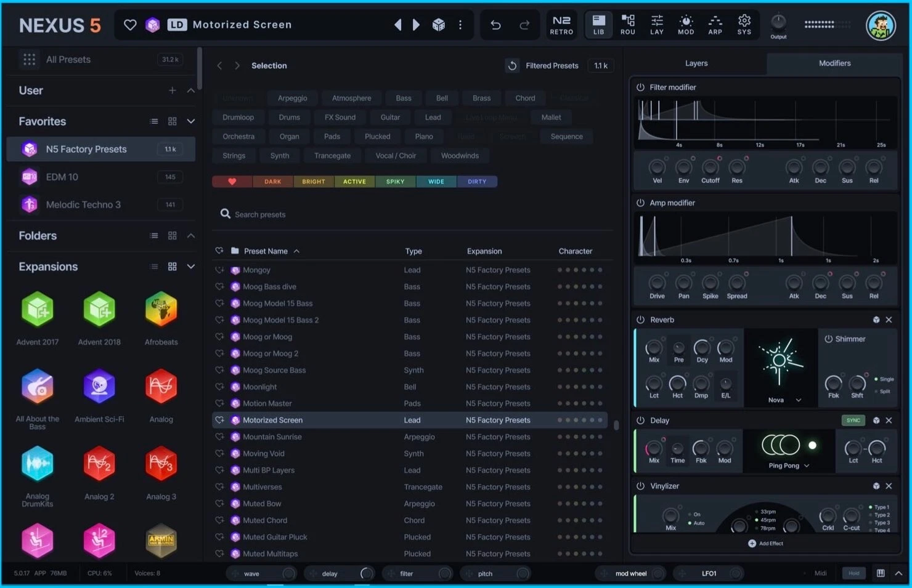
Task: Switch to the Layers tab
Action: click(696, 63)
